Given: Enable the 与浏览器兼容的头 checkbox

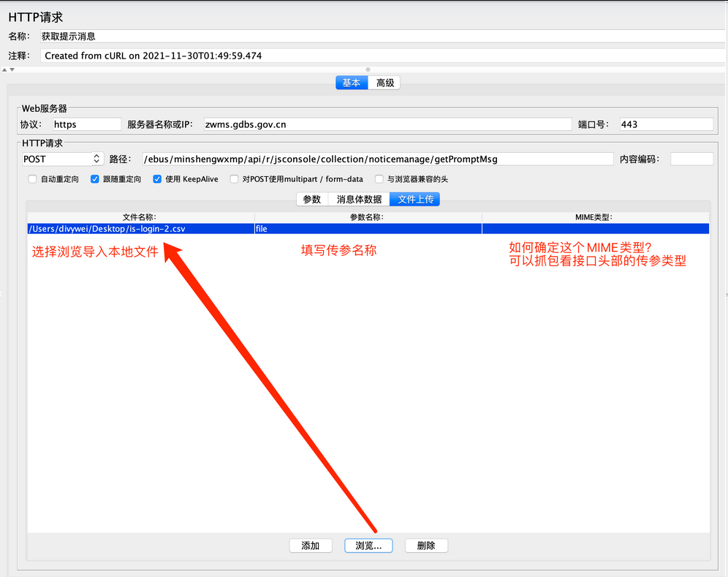Looking at the screenshot, I should click(x=379, y=179).
